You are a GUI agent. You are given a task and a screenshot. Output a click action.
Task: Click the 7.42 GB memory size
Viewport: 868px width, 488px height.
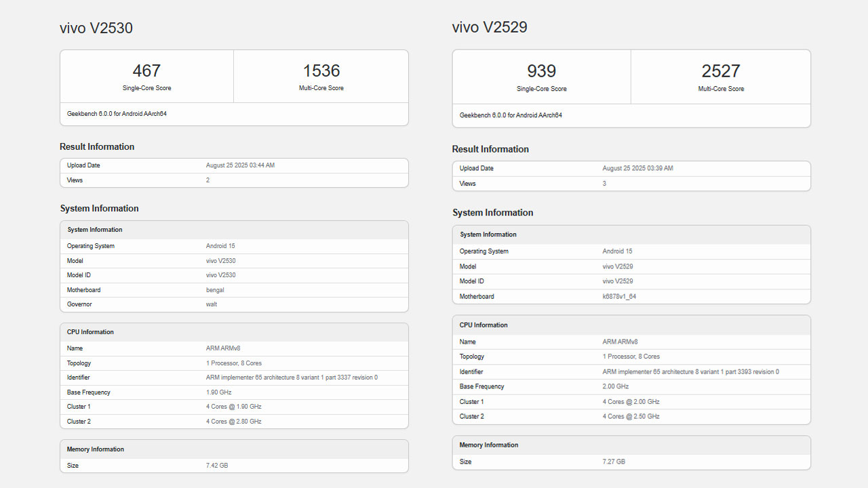pos(217,466)
